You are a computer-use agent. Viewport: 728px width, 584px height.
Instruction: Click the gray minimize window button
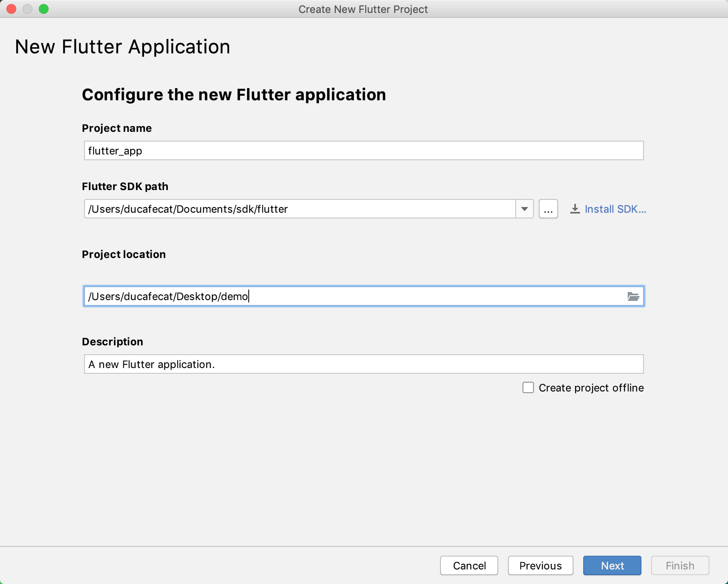click(28, 9)
